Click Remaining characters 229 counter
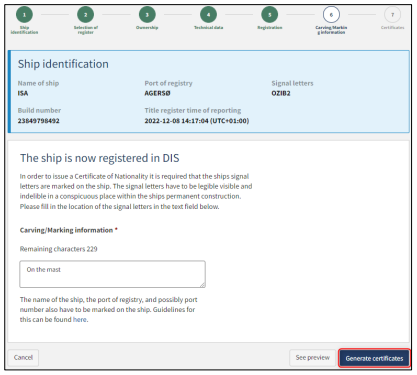Image resolution: width=417 pixels, height=375 pixels. [59, 249]
